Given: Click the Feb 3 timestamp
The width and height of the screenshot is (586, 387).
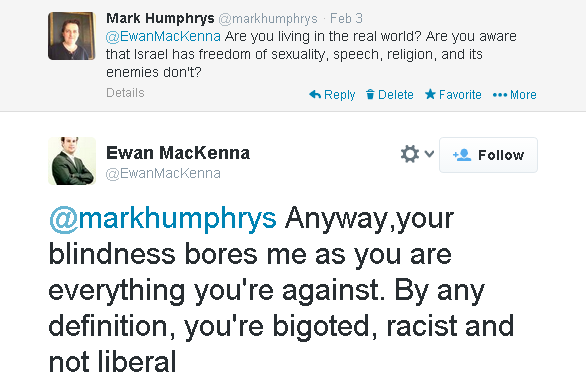Looking at the screenshot, I should pos(346,18).
